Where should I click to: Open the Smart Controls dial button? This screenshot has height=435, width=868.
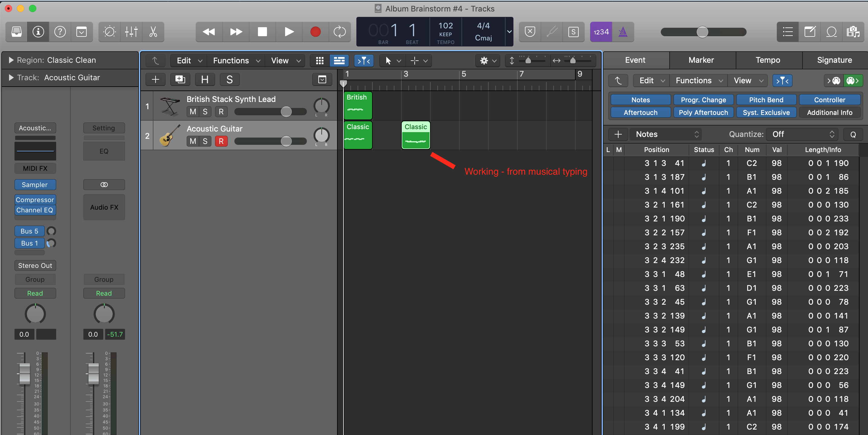click(x=110, y=32)
